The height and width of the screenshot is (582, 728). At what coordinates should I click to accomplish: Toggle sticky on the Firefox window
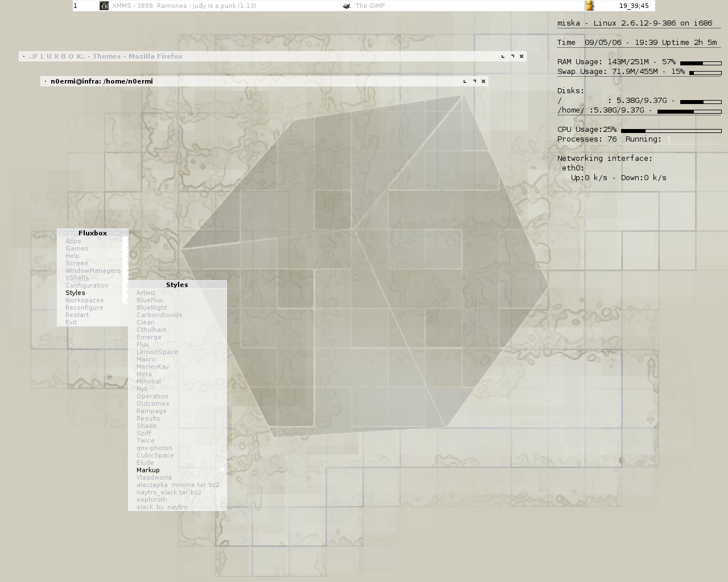[24, 56]
